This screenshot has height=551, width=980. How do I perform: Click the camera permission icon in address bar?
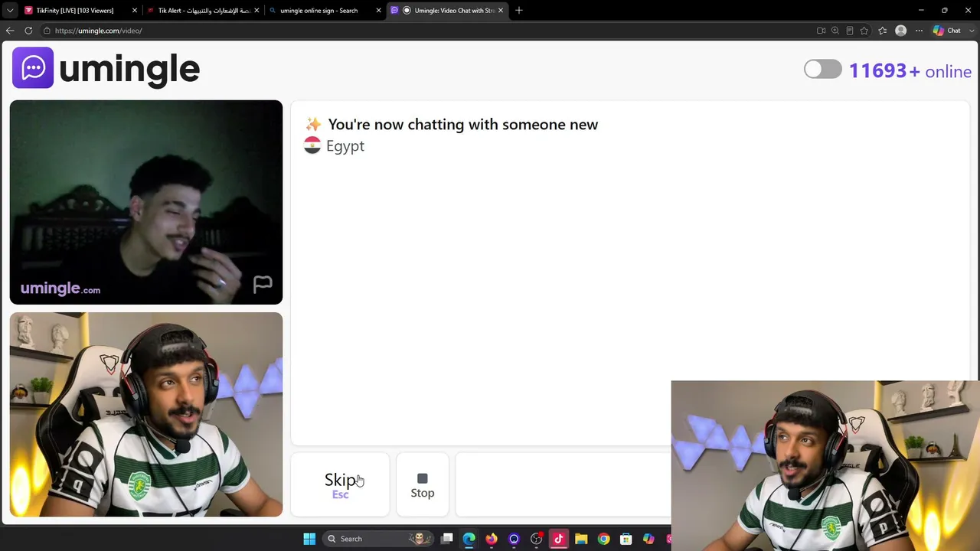pyautogui.click(x=821, y=31)
